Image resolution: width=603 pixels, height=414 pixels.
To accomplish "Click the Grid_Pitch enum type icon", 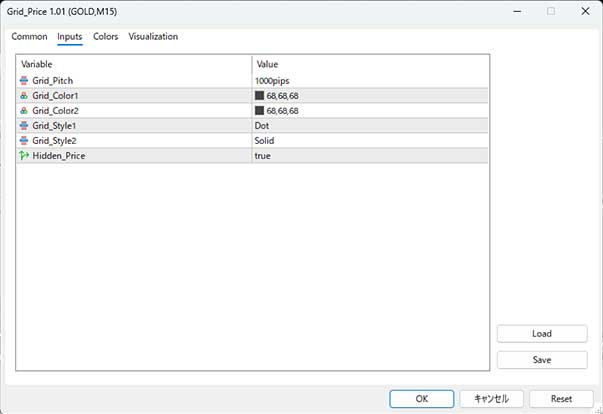I will [24, 80].
